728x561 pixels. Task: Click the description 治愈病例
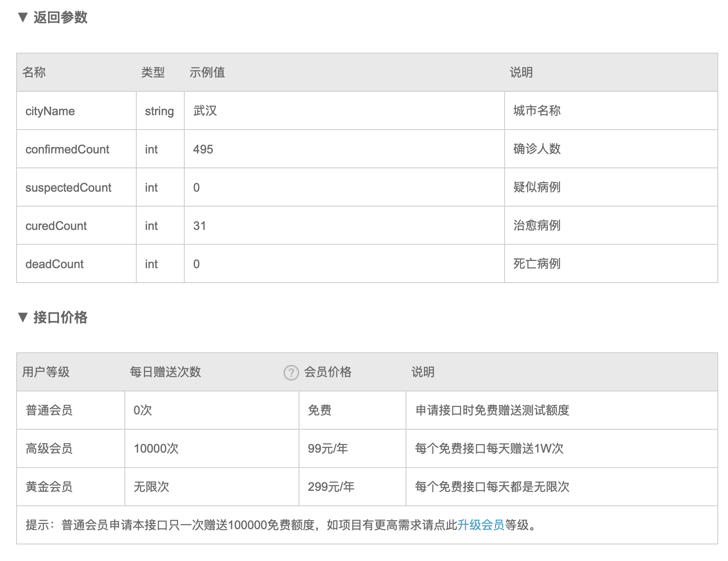click(537, 225)
